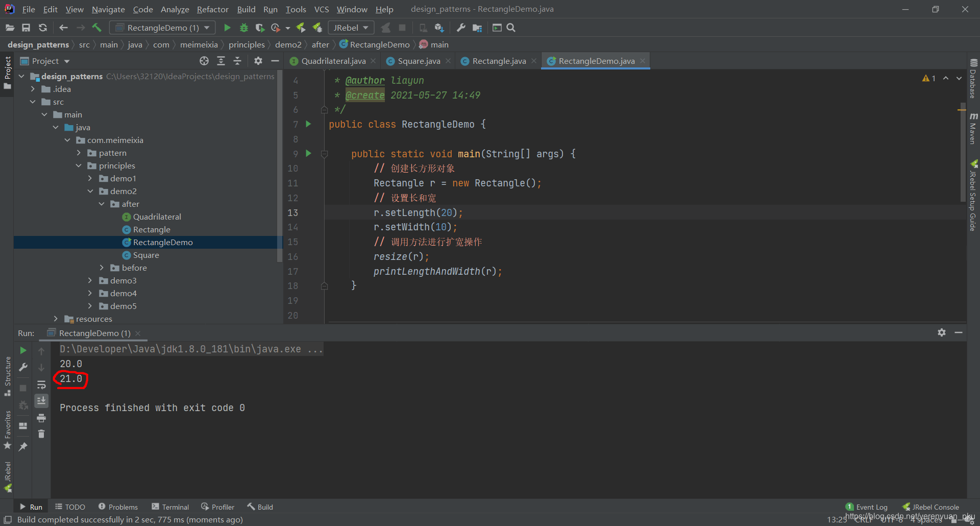Open Run panel settings gear
The height and width of the screenshot is (526, 980).
[942, 332]
